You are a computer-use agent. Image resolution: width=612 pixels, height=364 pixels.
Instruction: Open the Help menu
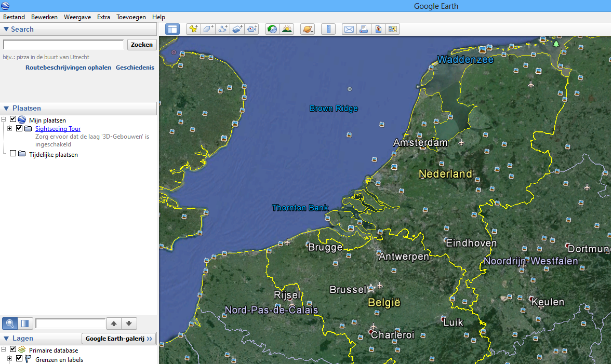coord(158,17)
